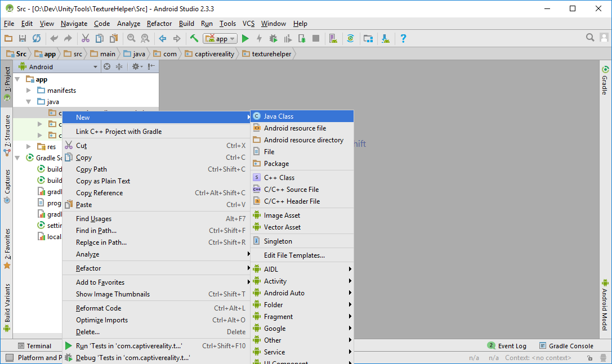The width and height of the screenshot is (612, 364).
Task: Click the Android Model side tab
Action: (605, 305)
